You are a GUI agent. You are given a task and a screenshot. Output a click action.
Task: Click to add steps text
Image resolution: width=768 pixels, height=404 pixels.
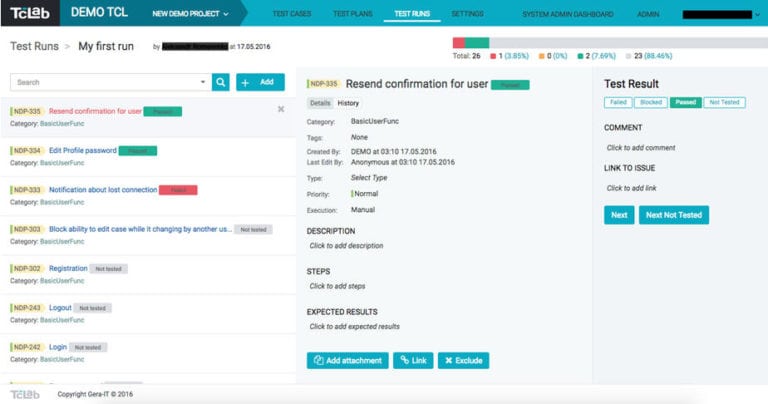[x=337, y=286]
